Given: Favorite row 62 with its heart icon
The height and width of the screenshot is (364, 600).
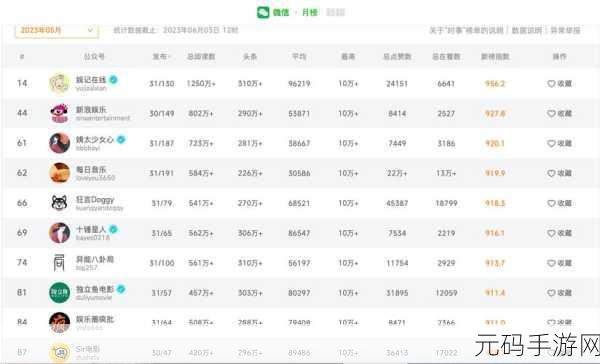Looking at the screenshot, I should click(x=551, y=173).
